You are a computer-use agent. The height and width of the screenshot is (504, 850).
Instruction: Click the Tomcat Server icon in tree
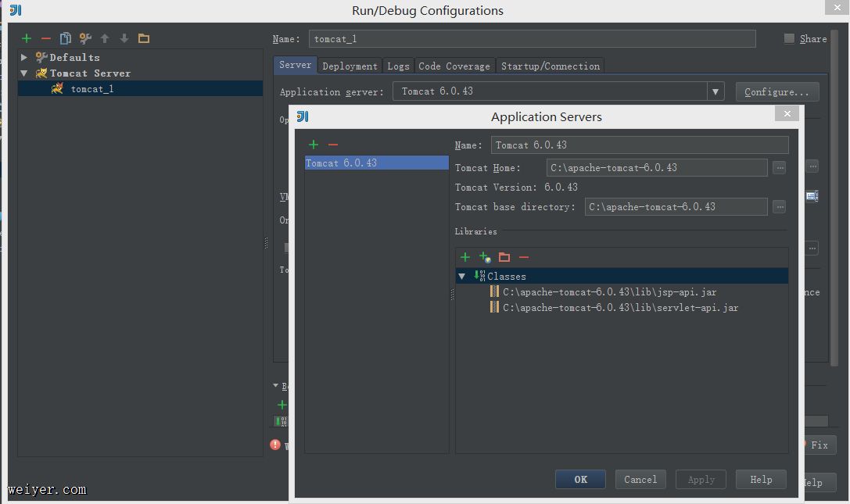pos(41,73)
